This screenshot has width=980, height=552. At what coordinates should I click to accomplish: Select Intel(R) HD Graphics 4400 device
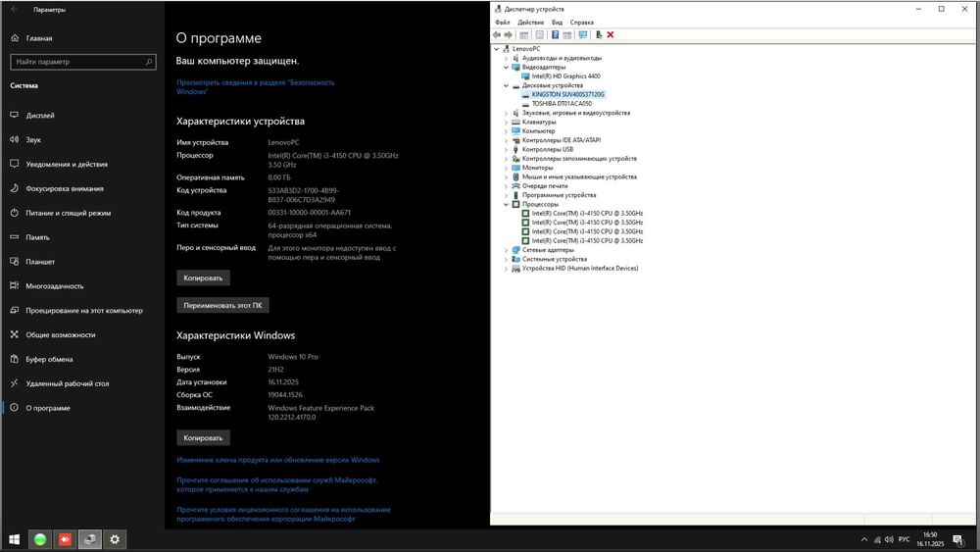pos(565,76)
